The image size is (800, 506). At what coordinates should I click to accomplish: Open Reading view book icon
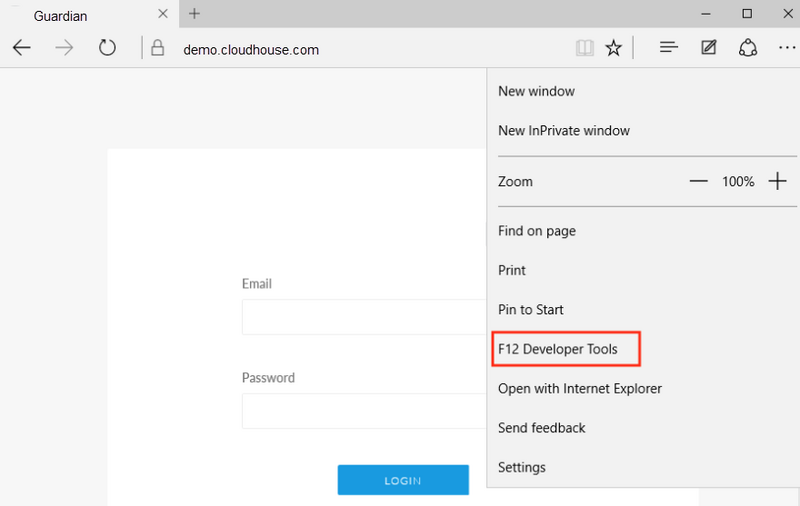(585, 48)
